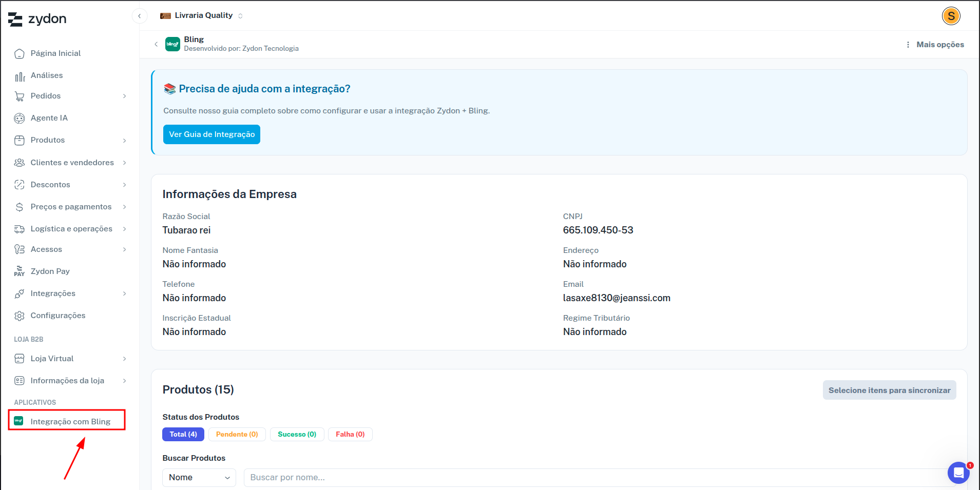The width and height of the screenshot is (980, 490).
Task: Click the Razão Social value Tubarao rei
Action: click(187, 230)
